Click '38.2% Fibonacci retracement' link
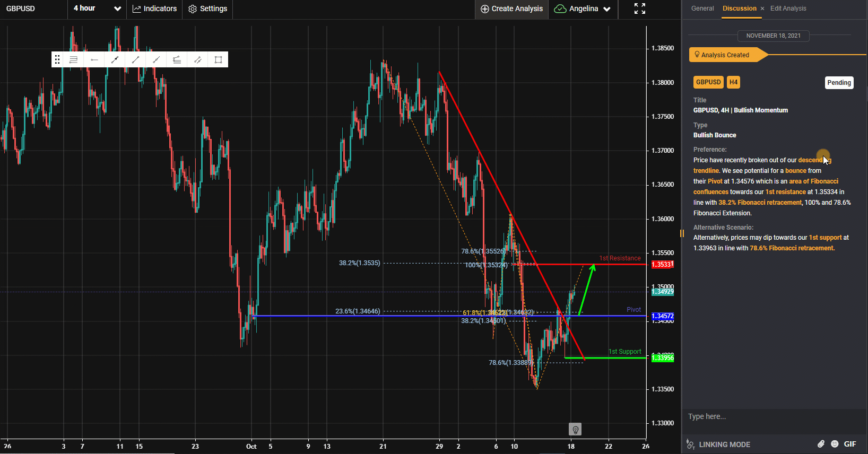868x454 pixels. click(x=760, y=203)
